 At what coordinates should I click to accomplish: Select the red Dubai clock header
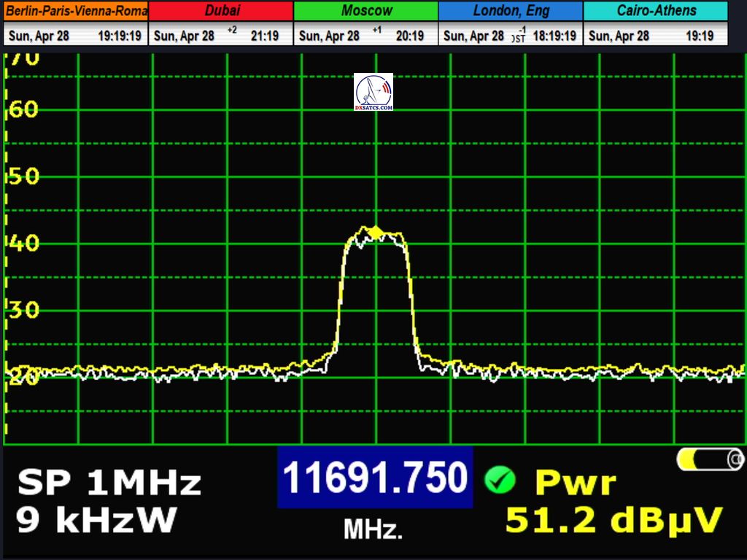221,11
